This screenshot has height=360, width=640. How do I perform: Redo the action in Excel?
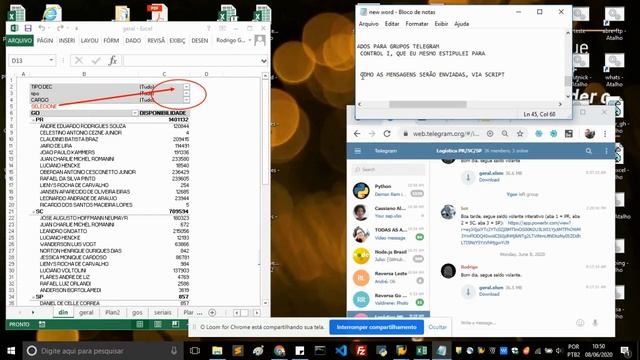point(60,28)
